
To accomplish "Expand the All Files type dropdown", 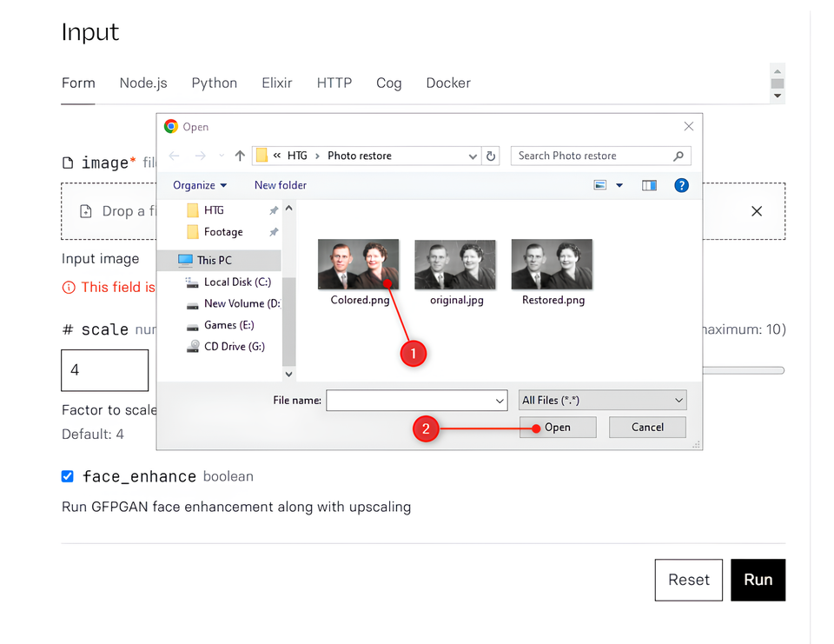I will (603, 401).
